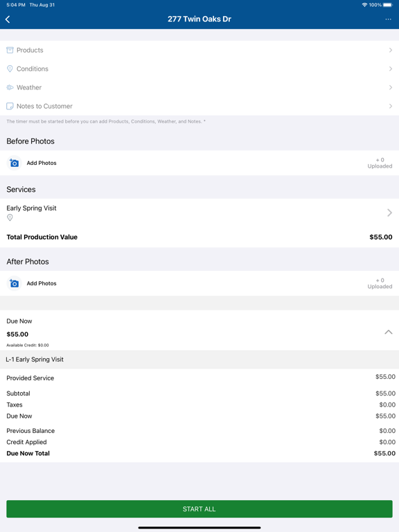Tap the 5:04 PM clock in status bar
399x532 pixels.
pyautogui.click(x=16, y=5)
